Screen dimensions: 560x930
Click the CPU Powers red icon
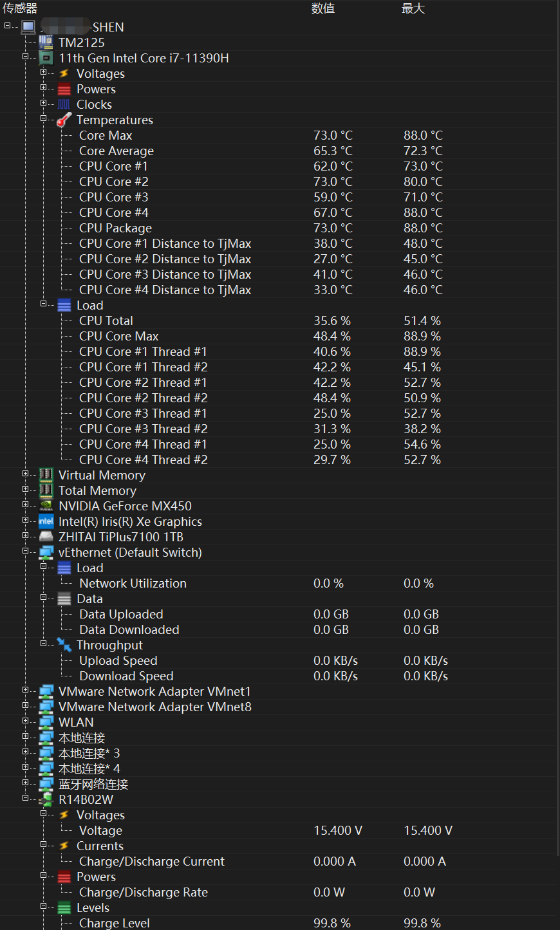pyautogui.click(x=64, y=89)
